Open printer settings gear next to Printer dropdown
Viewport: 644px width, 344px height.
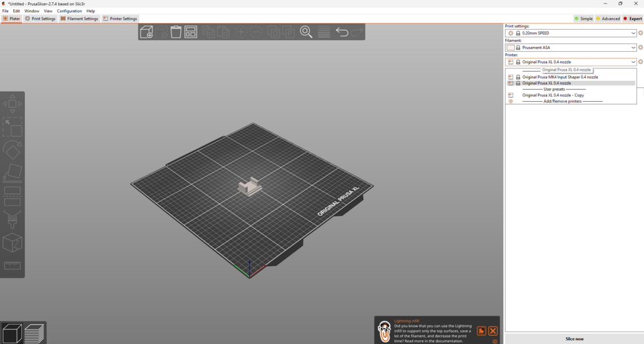[640, 62]
